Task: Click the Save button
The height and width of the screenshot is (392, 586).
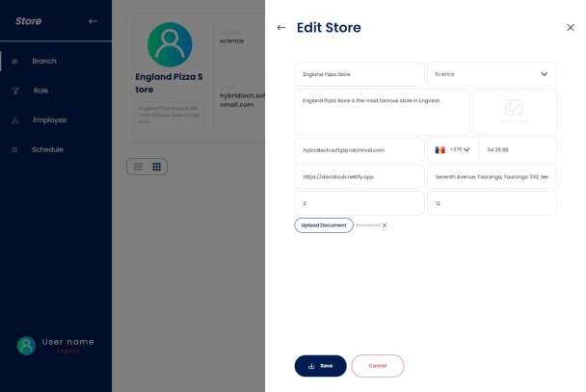Action: pyautogui.click(x=320, y=366)
